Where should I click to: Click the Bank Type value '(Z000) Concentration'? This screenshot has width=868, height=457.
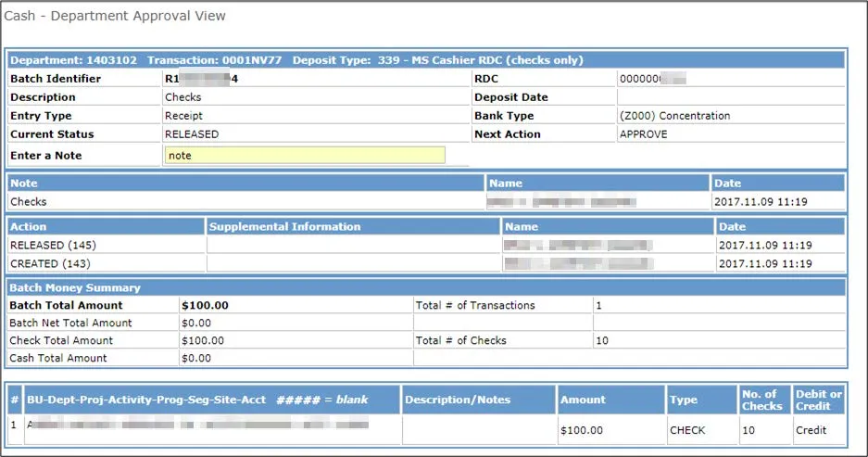pos(674,116)
